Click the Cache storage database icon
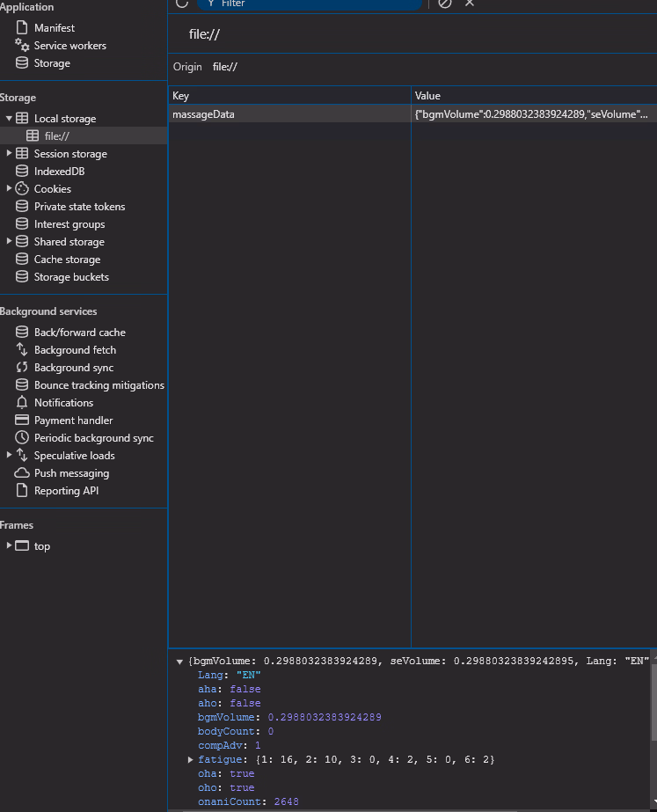Image resolution: width=657 pixels, height=812 pixels. [22, 259]
